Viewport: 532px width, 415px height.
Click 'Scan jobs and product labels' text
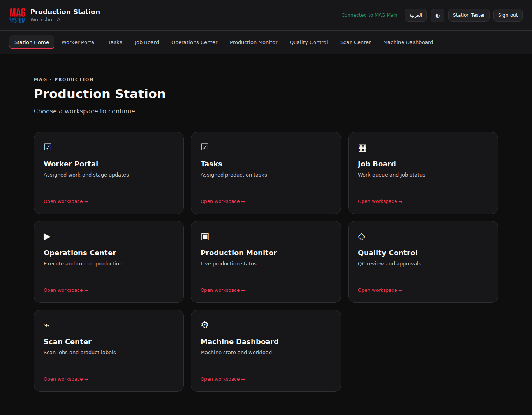coord(80,353)
